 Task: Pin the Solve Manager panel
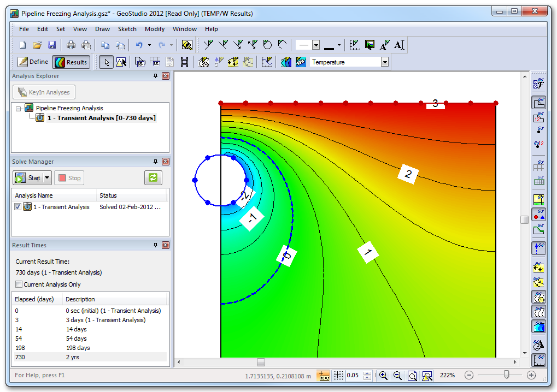(155, 162)
